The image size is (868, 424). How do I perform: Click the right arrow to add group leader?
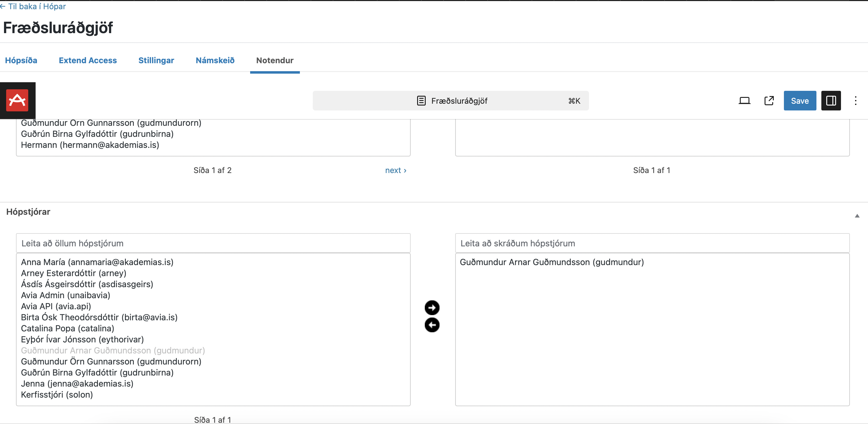[432, 307]
